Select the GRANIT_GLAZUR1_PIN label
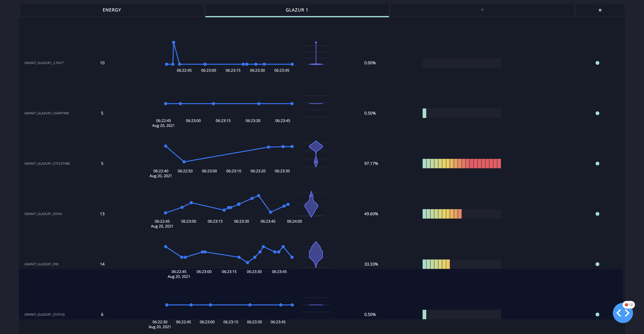644x334 pixels. [x=42, y=264]
